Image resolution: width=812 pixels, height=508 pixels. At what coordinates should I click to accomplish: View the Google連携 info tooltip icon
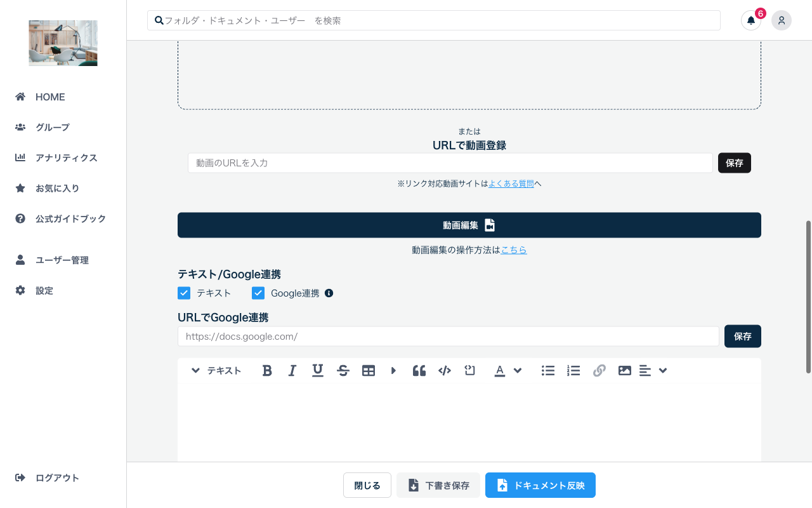pyautogui.click(x=329, y=293)
